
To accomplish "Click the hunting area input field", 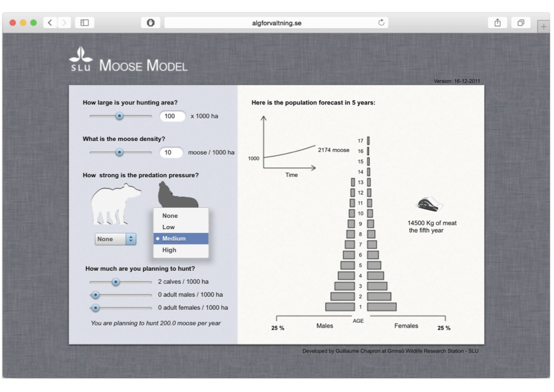I will [172, 116].
